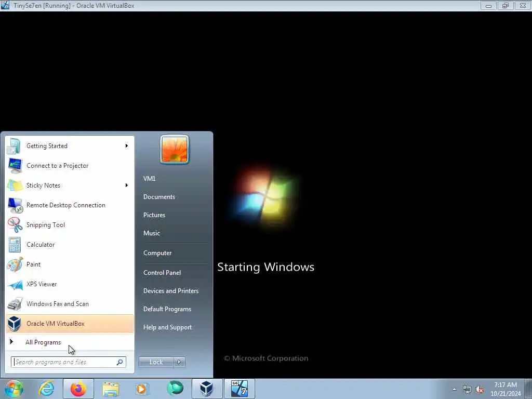Restore down the VirtualBox window
Viewport: 532px width, 399px height.
tap(506, 5)
